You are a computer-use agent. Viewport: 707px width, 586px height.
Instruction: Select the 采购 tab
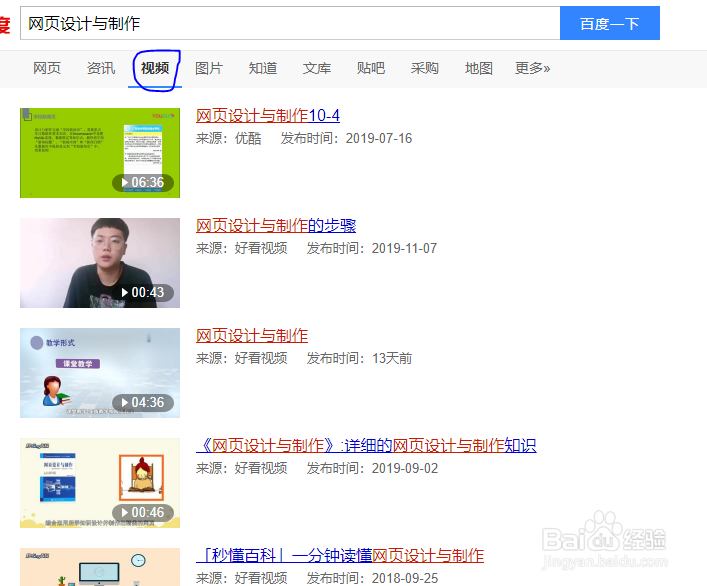click(424, 68)
